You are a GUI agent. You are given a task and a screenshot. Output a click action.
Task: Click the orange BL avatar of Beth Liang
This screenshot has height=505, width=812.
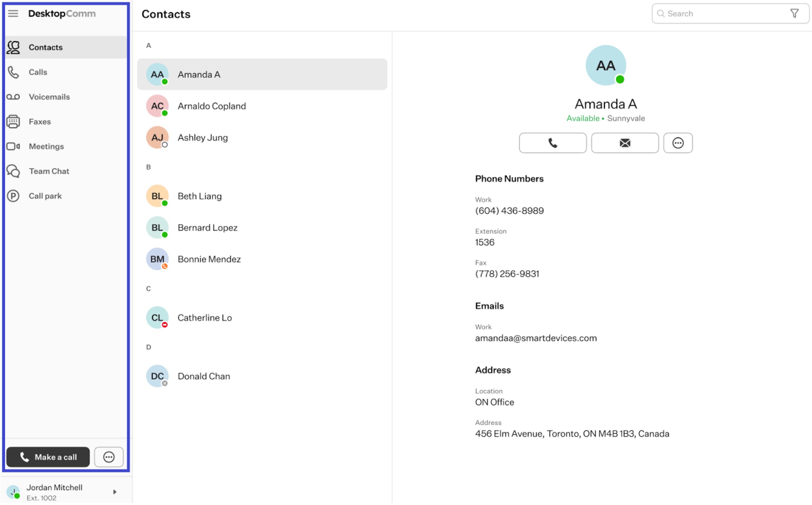[x=157, y=196]
